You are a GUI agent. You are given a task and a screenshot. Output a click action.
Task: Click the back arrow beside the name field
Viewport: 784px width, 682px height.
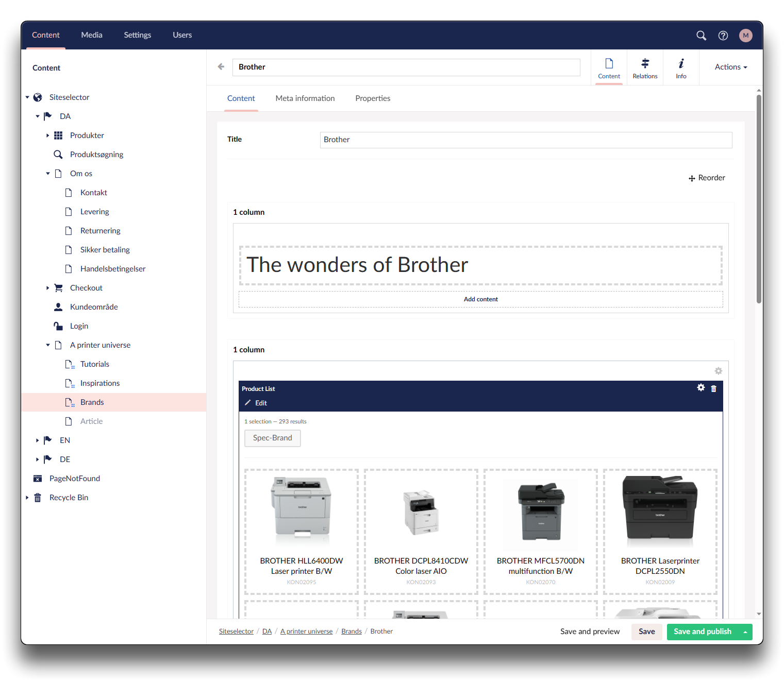coord(221,67)
